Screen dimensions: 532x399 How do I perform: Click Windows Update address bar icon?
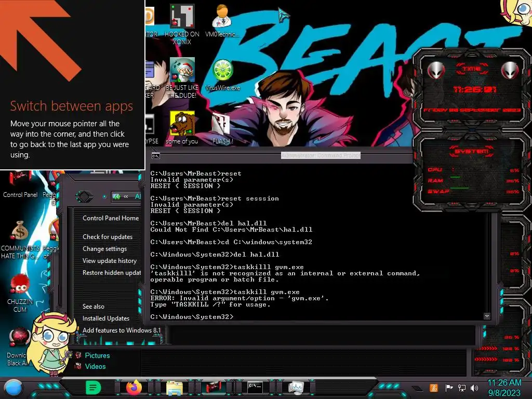(x=116, y=196)
